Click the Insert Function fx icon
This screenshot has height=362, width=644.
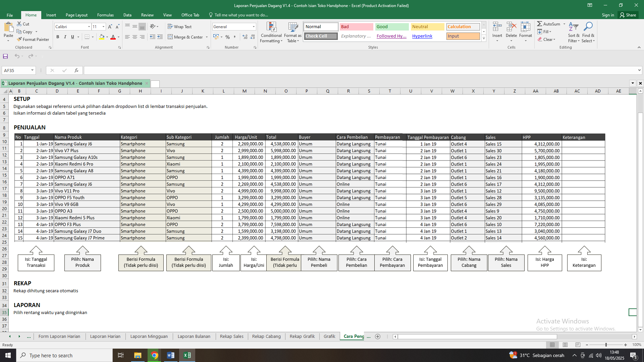click(x=76, y=70)
